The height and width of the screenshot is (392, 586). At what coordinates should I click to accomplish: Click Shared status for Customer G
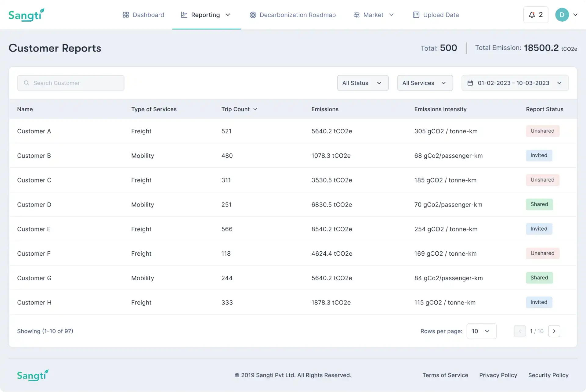(x=539, y=278)
